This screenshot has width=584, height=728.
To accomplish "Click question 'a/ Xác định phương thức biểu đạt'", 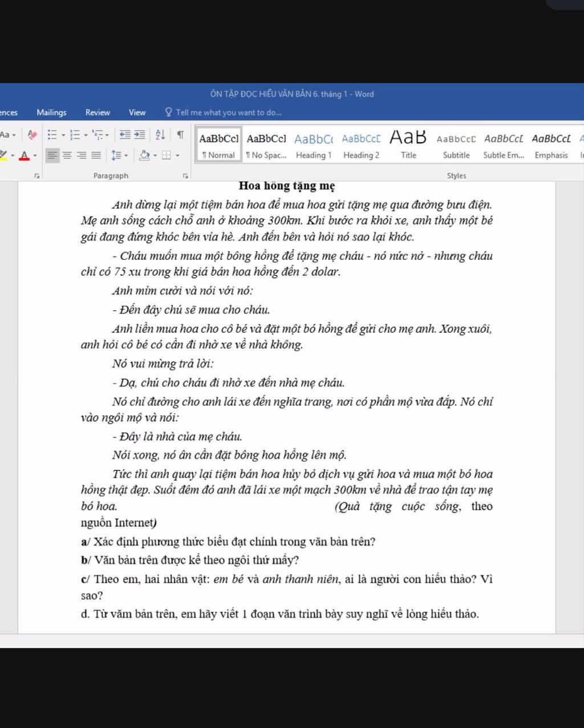I will [228, 542].
